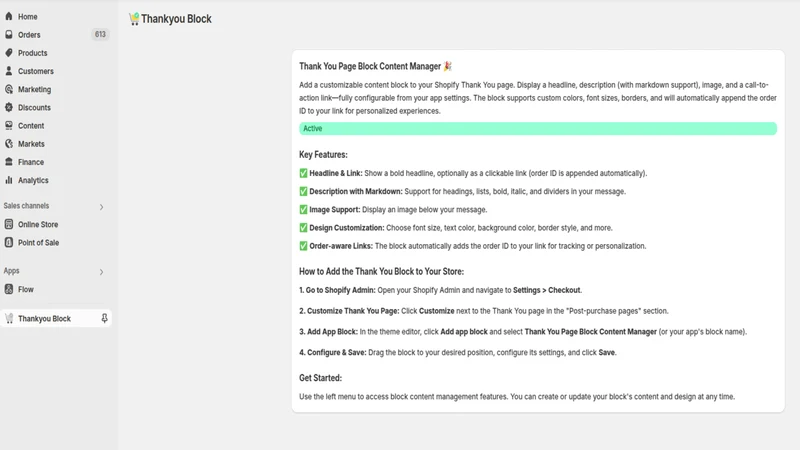The image size is (800, 450).
Task: Click the Analytics bar chart icon
Action: point(9,180)
